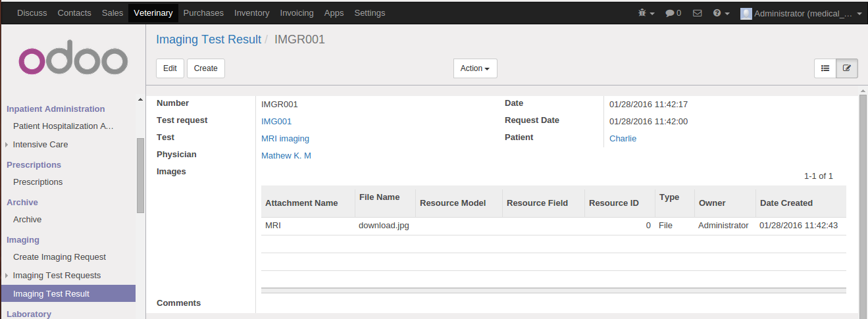Open the Veterinary menu
The width and height of the screenshot is (868, 319).
pos(153,13)
